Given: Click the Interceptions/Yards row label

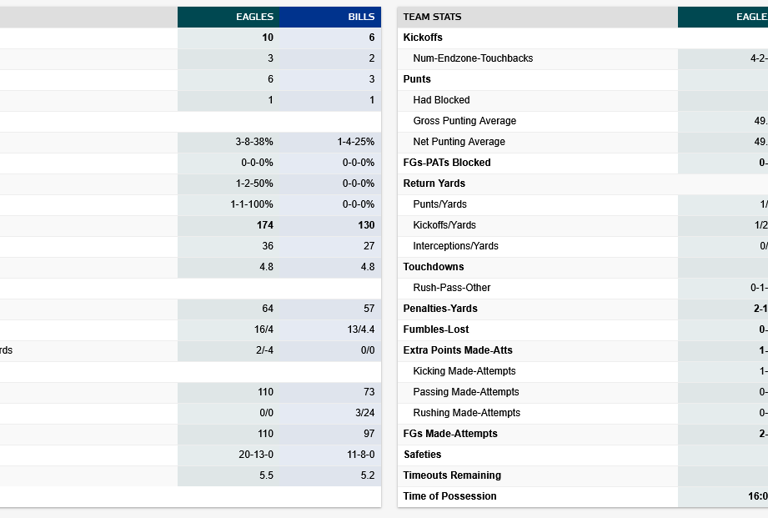Looking at the screenshot, I should coord(455,246).
